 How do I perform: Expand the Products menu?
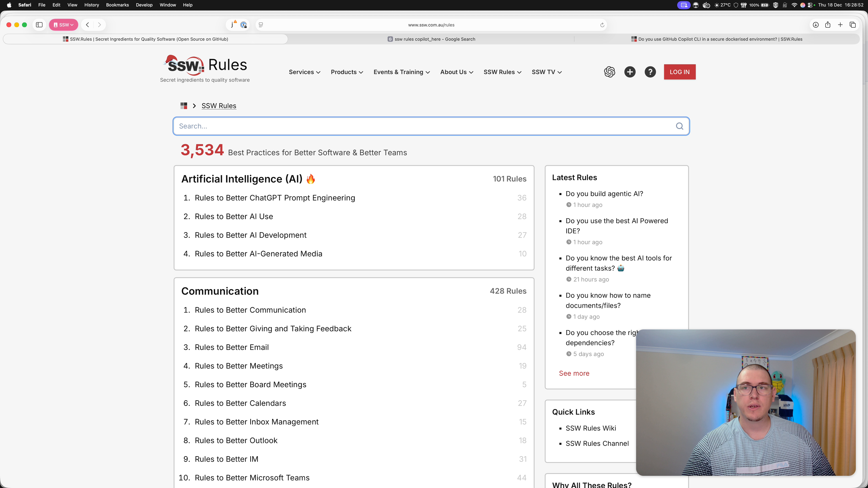(x=347, y=72)
